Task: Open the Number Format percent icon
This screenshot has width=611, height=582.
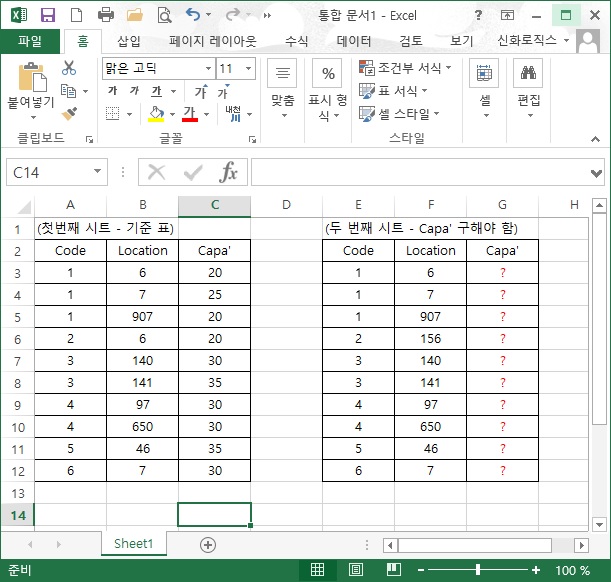Action: point(327,73)
